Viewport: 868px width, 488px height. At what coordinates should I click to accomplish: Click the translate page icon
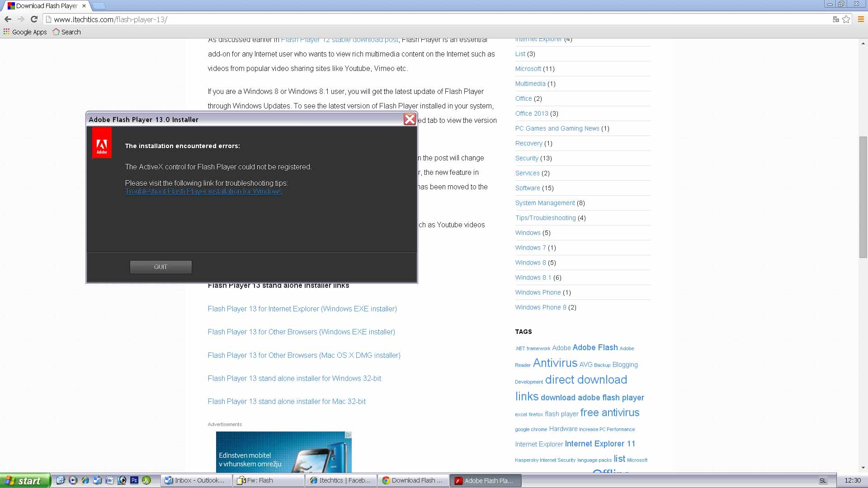(835, 19)
